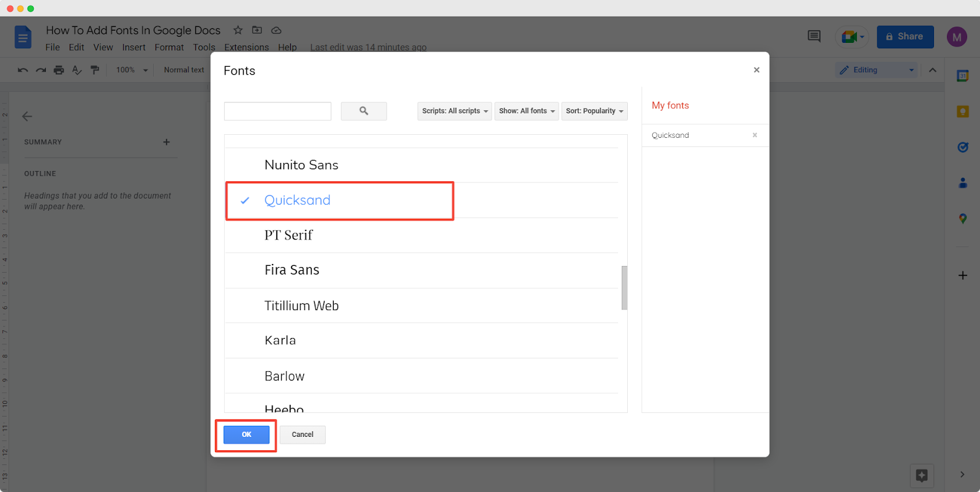Click the My fonts heading
The width and height of the screenshot is (980, 492).
[670, 105]
